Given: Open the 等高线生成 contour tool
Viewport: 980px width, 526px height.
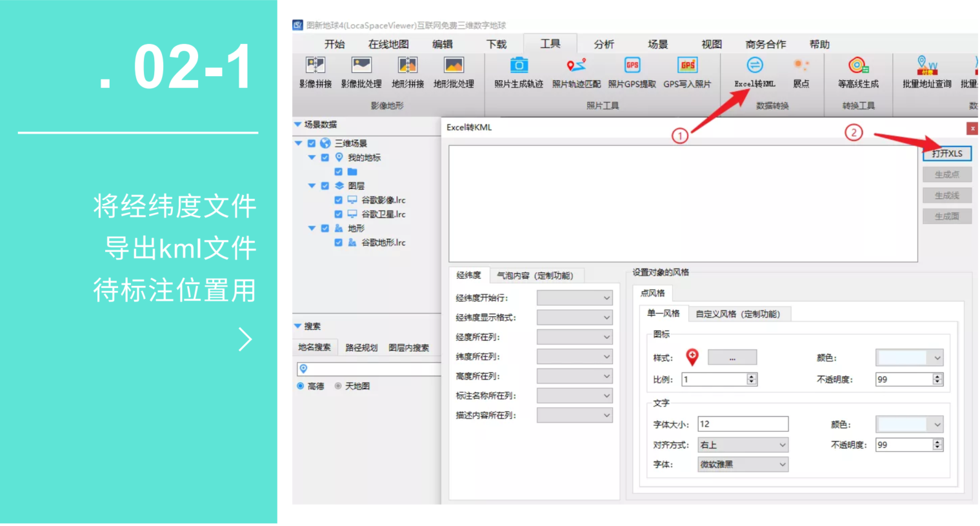Looking at the screenshot, I should 858,72.
